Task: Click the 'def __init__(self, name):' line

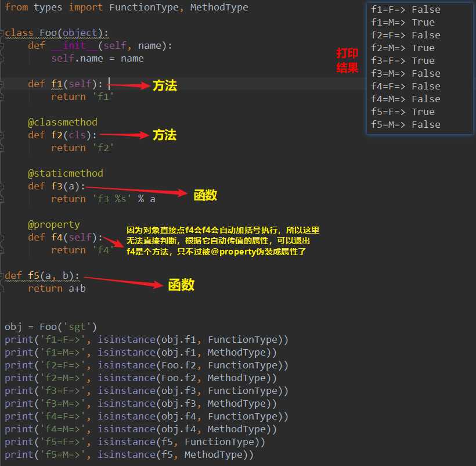Action: pos(100,45)
